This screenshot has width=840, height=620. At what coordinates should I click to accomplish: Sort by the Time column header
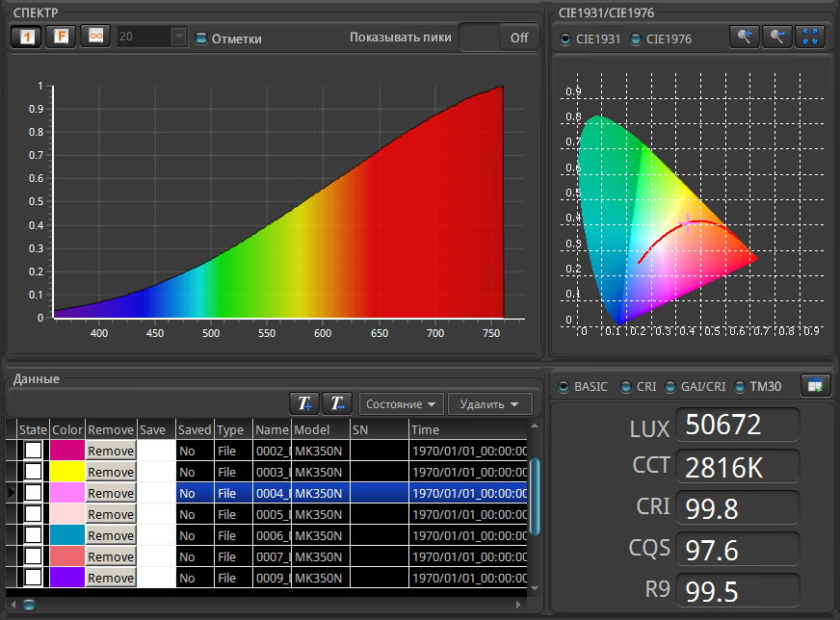click(x=468, y=430)
